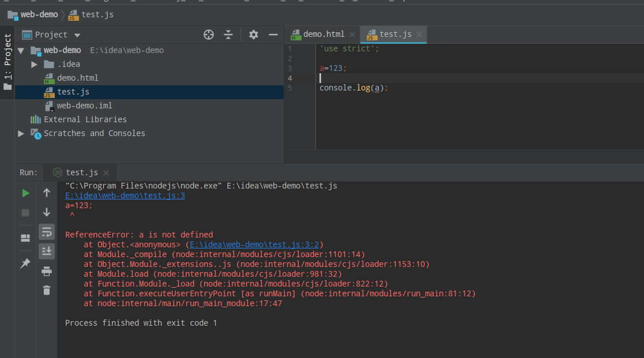
Task: Clear all console output with trash icon
Action: tap(47, 290)
